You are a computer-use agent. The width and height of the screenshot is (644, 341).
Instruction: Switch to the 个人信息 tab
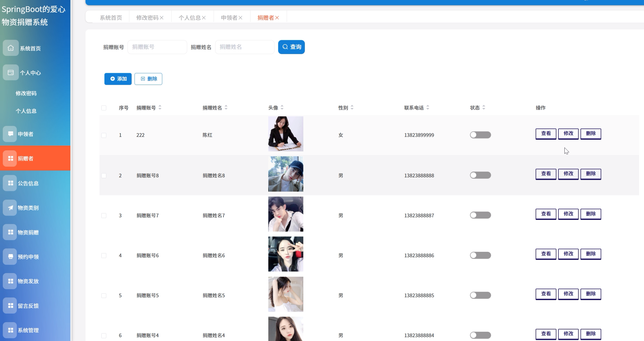tap(189, 18)
